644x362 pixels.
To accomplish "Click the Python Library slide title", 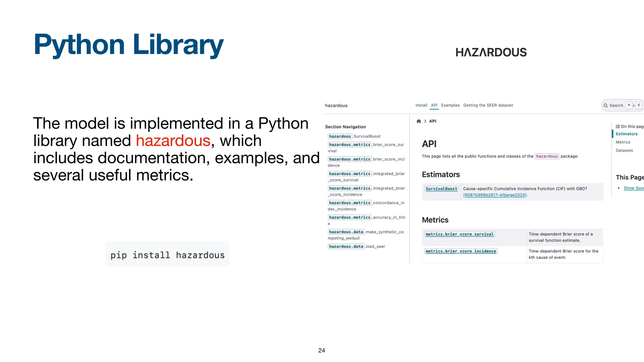I will [129, 45].
